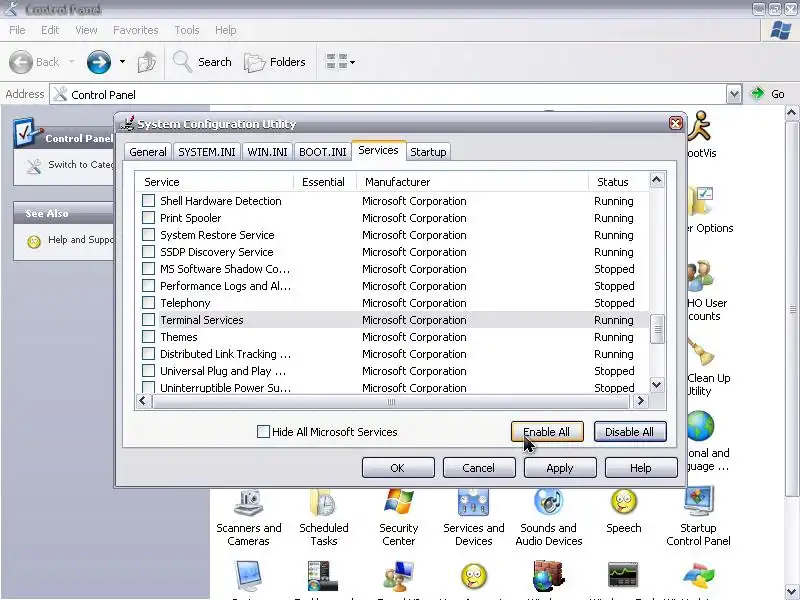Click the horizontal scroll left arrow
800x600 pixels.
coord(143,401)
